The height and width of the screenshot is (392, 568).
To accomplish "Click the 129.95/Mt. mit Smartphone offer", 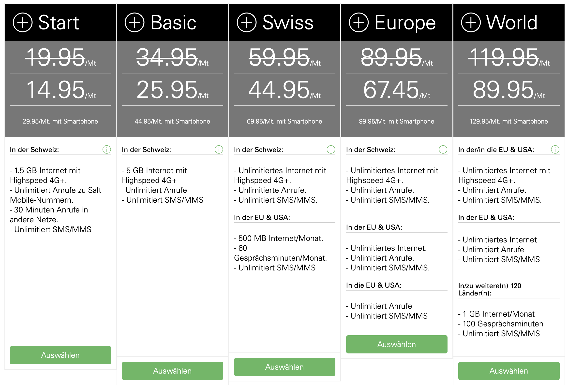I will tap(509, 121).
